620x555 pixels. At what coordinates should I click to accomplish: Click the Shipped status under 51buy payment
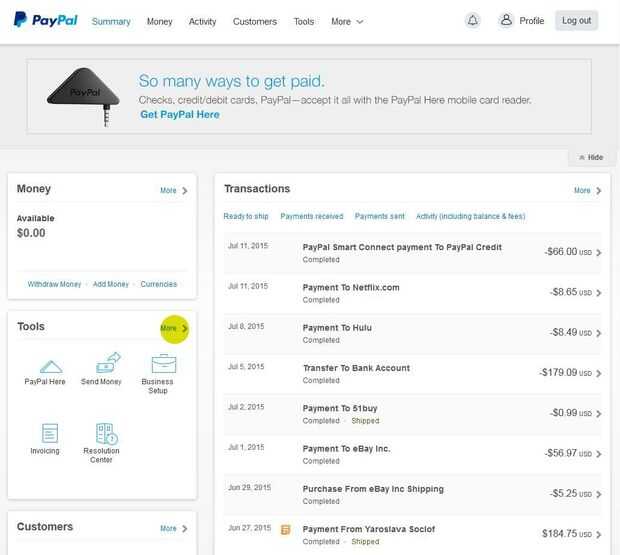(365, 421)
